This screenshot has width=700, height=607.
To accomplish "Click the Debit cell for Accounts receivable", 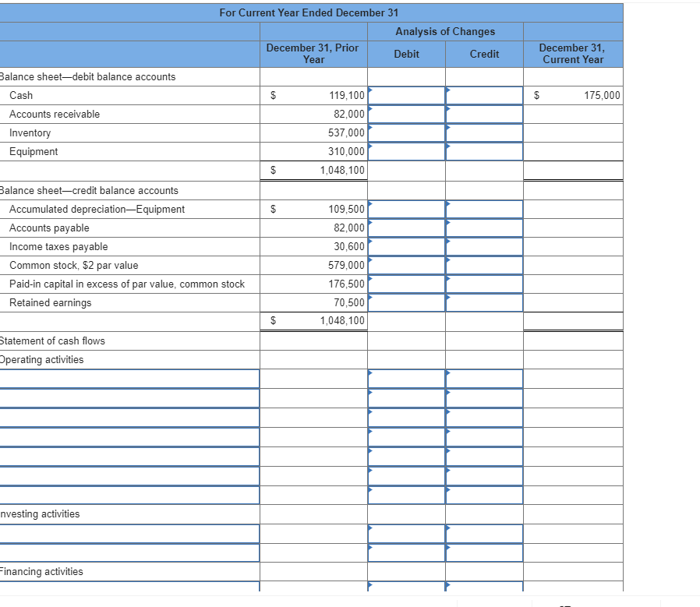I will tap(406, 114).
